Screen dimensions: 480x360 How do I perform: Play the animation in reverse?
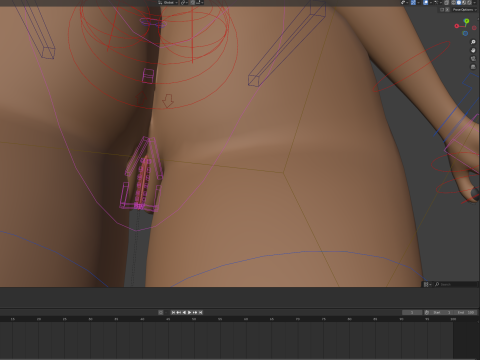tap(184, 312)
